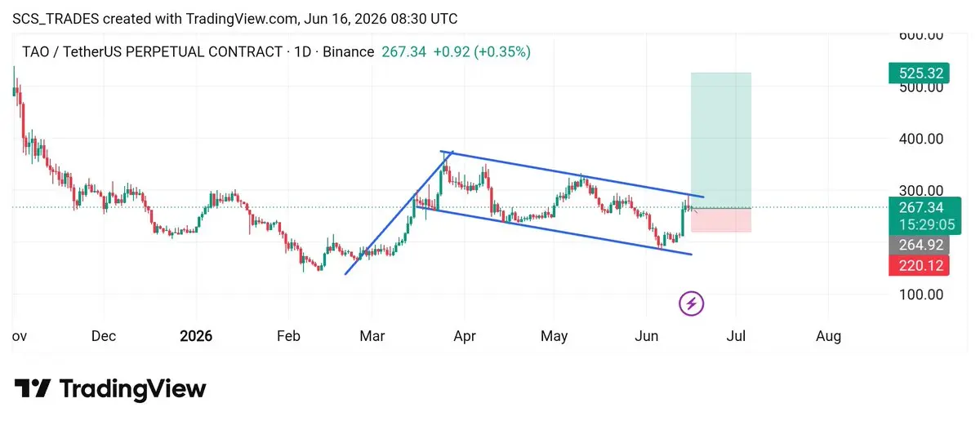Click the TAO / TetherUS PERPETUAL CONTRACT title

152,52
